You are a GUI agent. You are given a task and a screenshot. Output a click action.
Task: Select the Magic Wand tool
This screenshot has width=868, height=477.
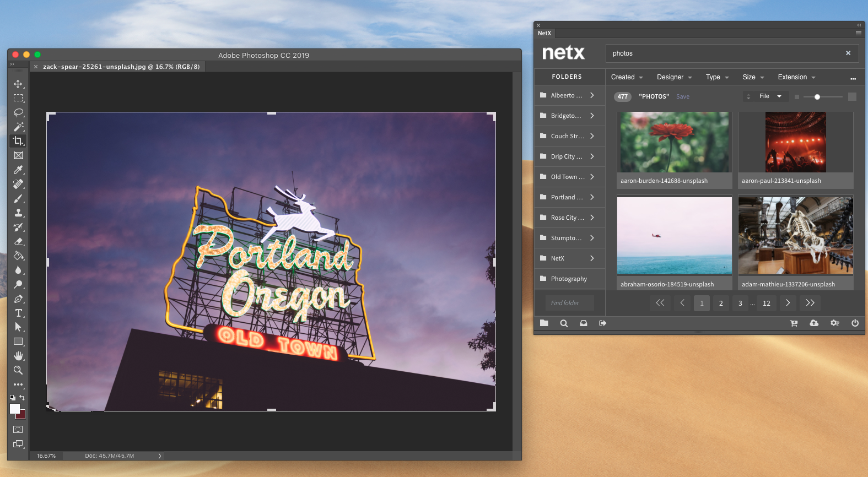[18, 127]
